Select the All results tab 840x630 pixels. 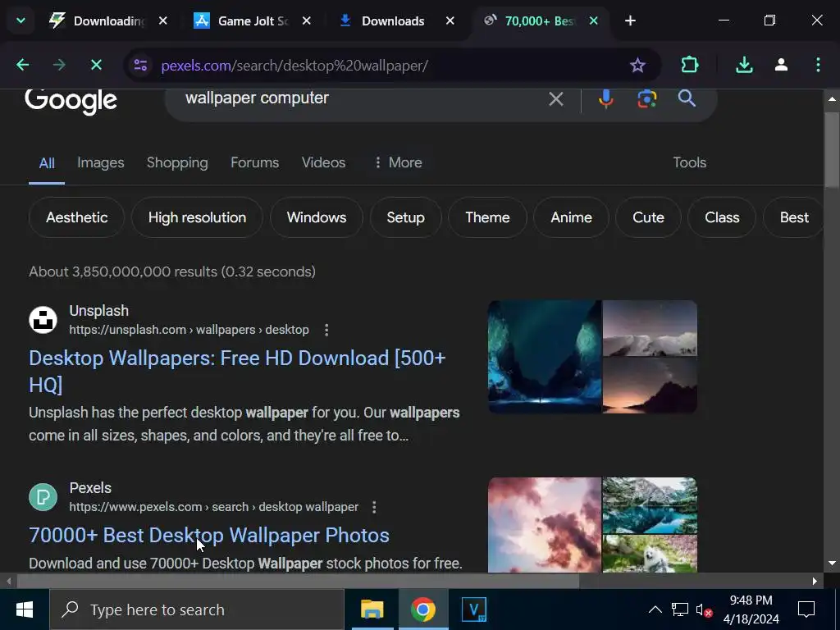click(x=47, y=163)
